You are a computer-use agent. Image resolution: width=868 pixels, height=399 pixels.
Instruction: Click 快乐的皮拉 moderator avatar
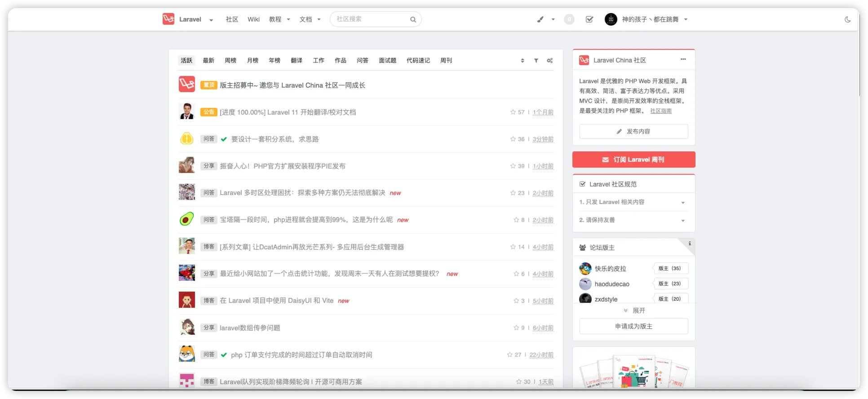[x=585, y=269]
